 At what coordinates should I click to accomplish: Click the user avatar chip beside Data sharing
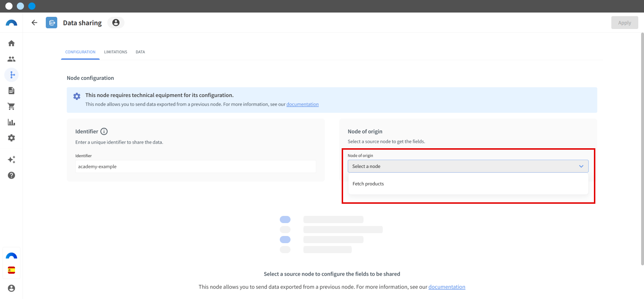coord(116,23)
